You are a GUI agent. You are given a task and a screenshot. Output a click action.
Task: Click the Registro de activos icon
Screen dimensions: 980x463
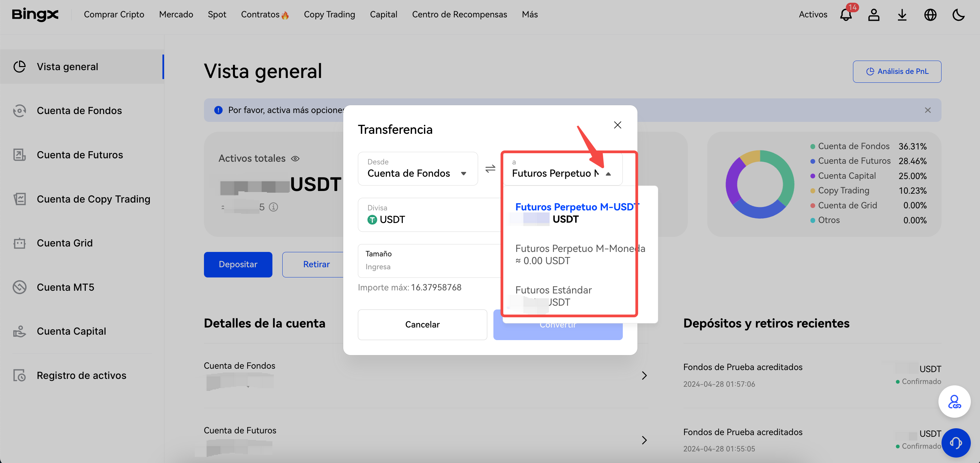point(19,376)
